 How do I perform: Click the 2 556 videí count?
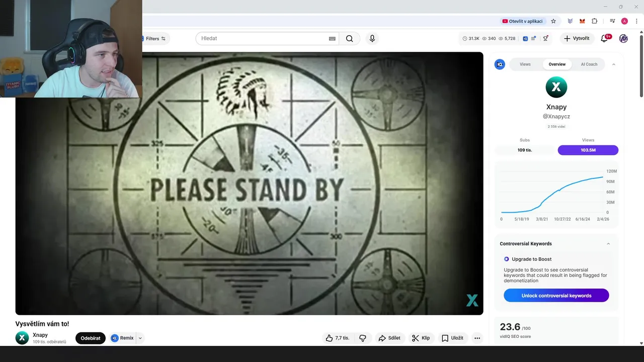click(556, 127)
